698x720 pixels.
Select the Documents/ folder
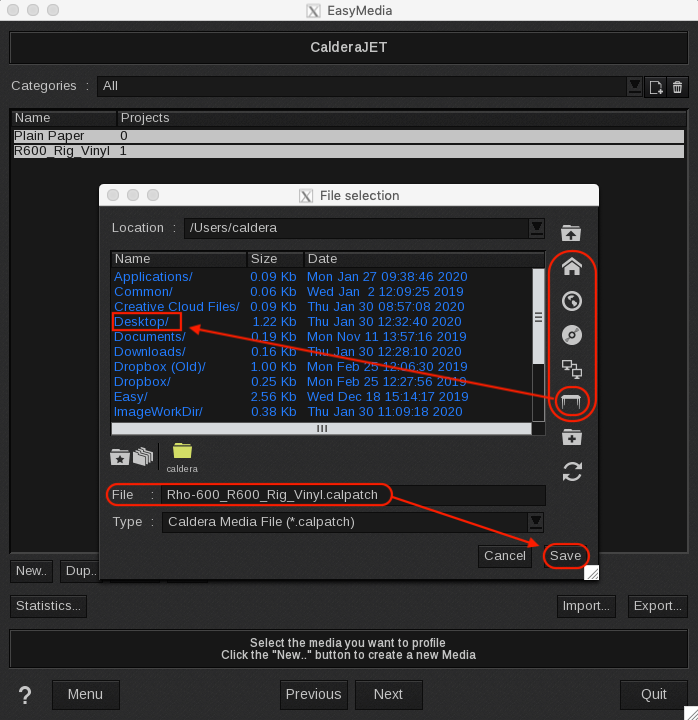click(150, 337)
